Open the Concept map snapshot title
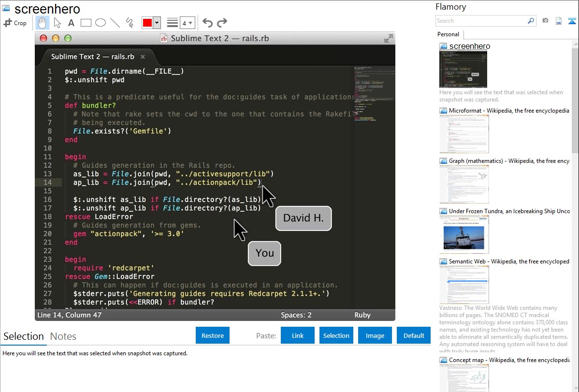Viewport: 579px width, 392px height. pos(509,360)
